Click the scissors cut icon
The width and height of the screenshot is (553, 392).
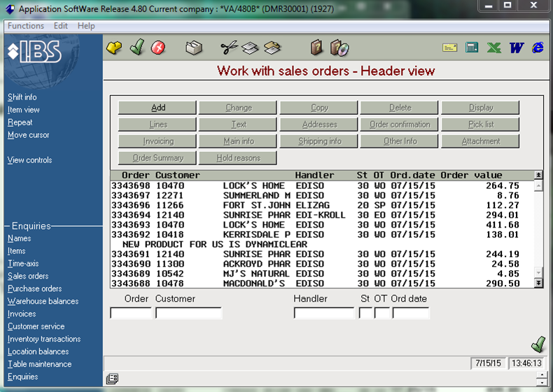[229, 48]
